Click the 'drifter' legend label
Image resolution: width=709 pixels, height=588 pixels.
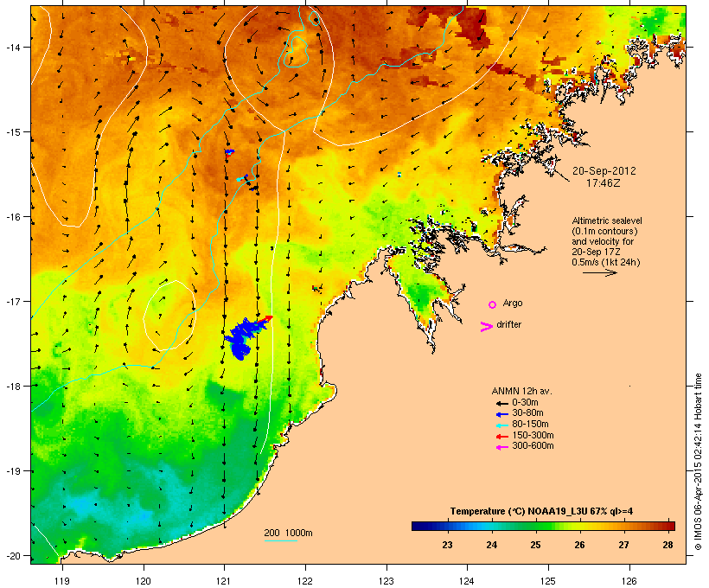pyautogui.click(x=508, y=324)
